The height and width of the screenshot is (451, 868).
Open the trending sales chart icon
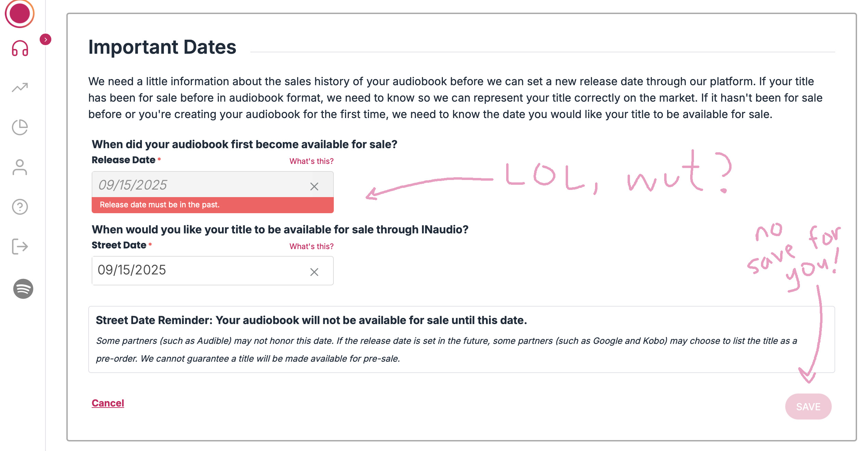tap(20, 88)
